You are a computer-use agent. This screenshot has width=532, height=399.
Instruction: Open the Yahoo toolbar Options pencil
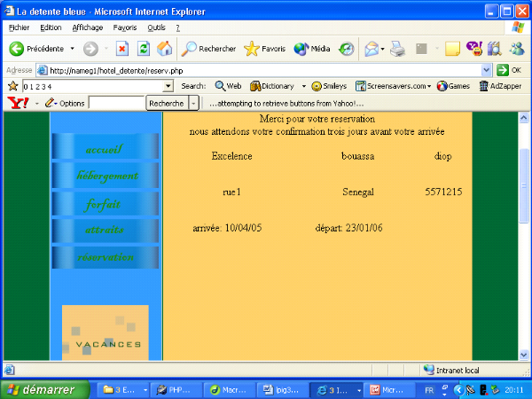tap(65, 103)
